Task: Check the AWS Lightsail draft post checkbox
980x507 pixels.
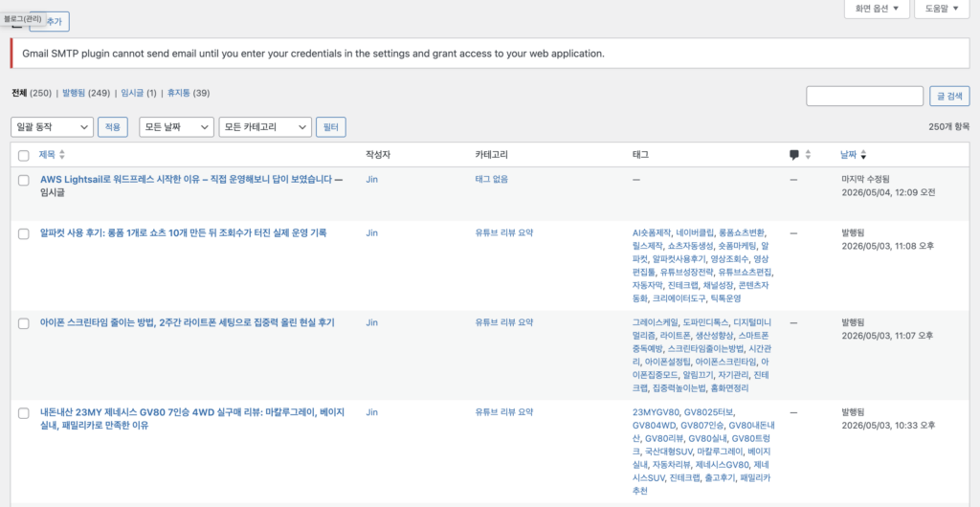Action: [24, 181]
